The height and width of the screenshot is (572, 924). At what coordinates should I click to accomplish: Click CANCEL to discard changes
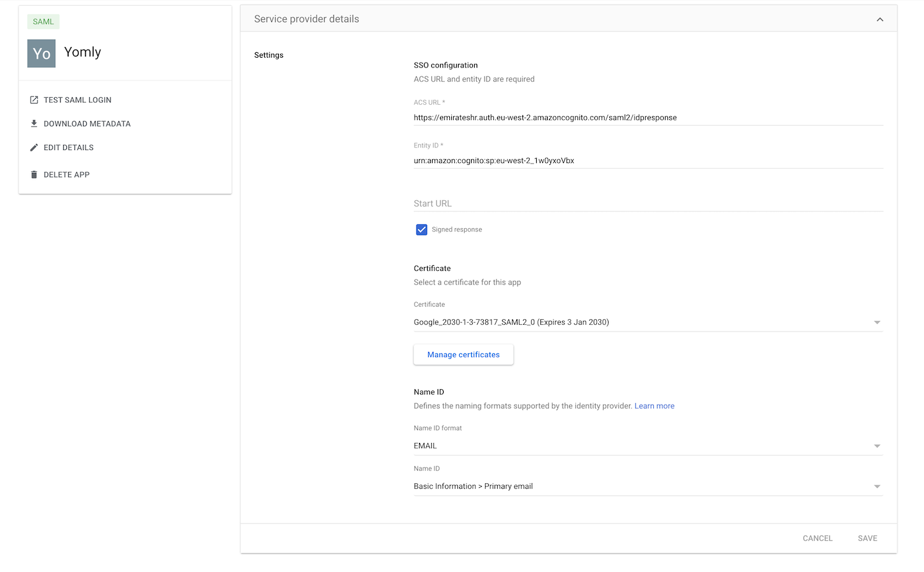point(817,538)
